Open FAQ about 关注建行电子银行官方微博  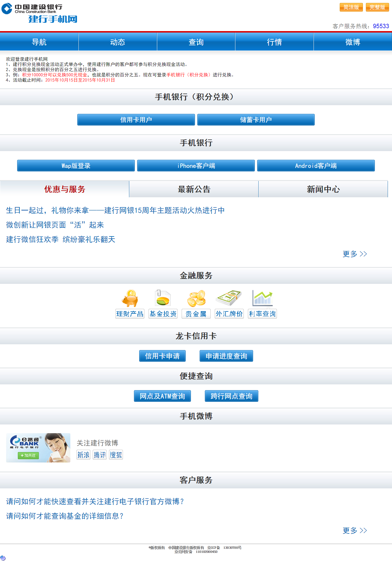(95, 501)
